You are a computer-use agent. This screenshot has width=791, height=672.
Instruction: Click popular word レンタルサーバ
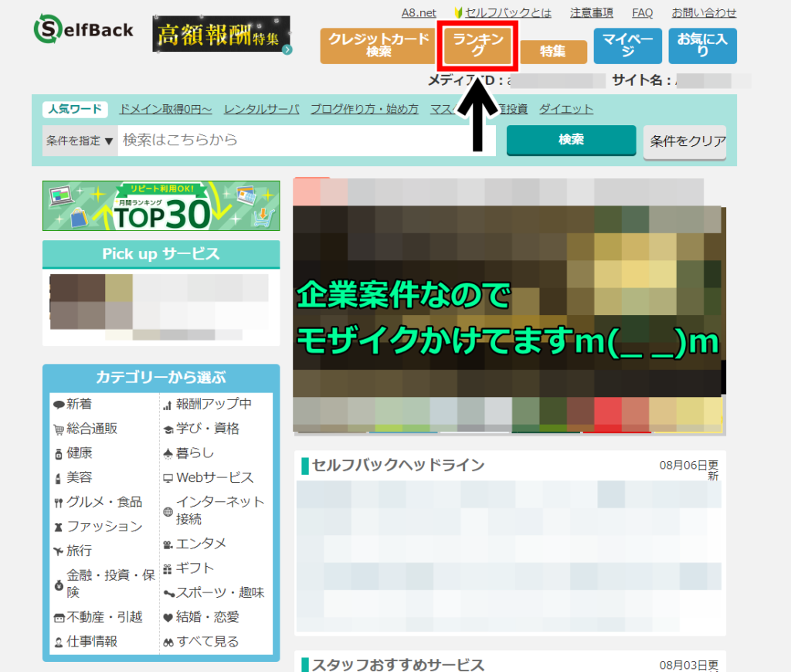[261, 109]
